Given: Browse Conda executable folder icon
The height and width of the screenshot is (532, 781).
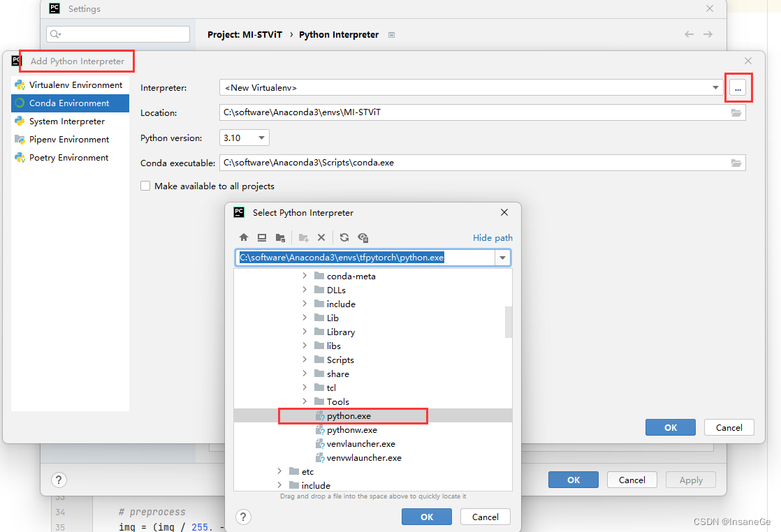Looking at the screenshot, I should pyautogui.click(x=736, y=163).
